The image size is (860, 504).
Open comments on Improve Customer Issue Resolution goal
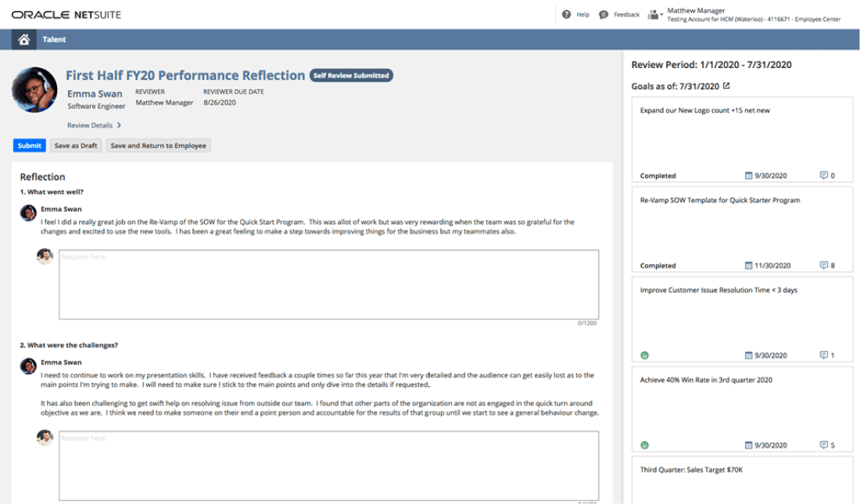tap(826, 356)
